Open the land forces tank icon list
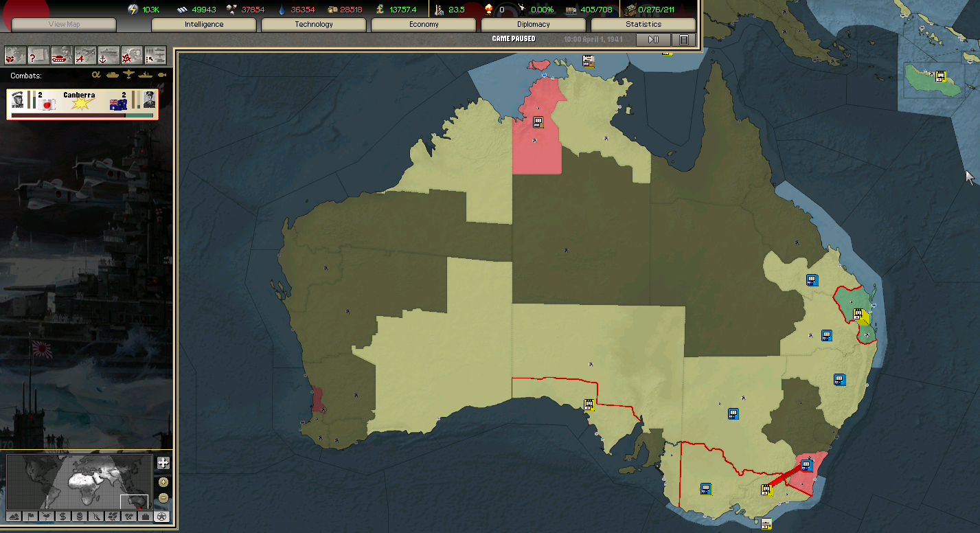This screenshot has height=533, width=980. pos(62,55)
